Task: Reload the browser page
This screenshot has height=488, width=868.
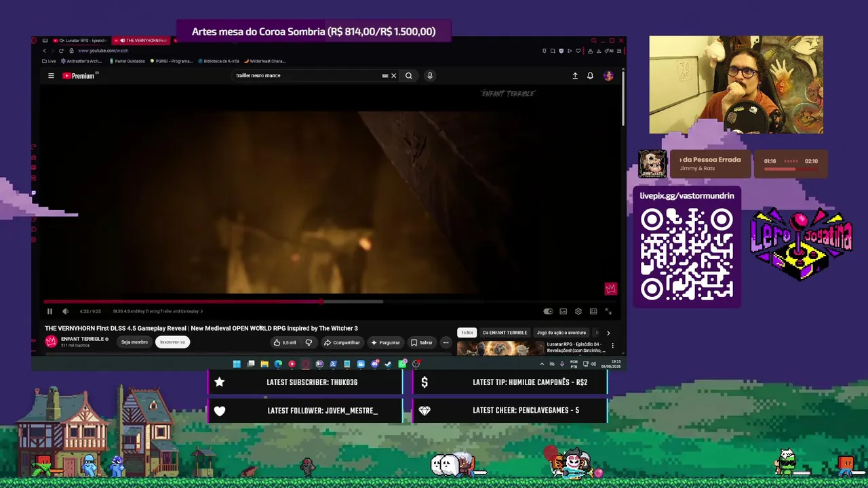Action: click(61, 51)
